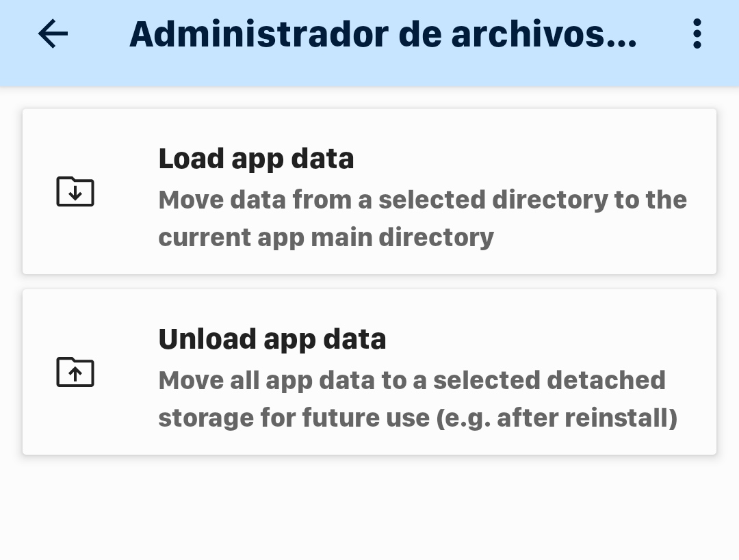Image resolution: width=739 pixels, height=560 pixels.
Task: Select the "Unload app data" heading
Action: click(x=272, y=339)
